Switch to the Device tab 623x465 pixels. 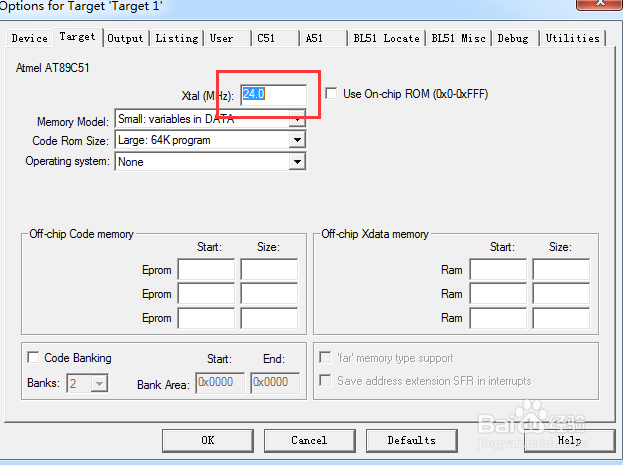pos(29,39)
